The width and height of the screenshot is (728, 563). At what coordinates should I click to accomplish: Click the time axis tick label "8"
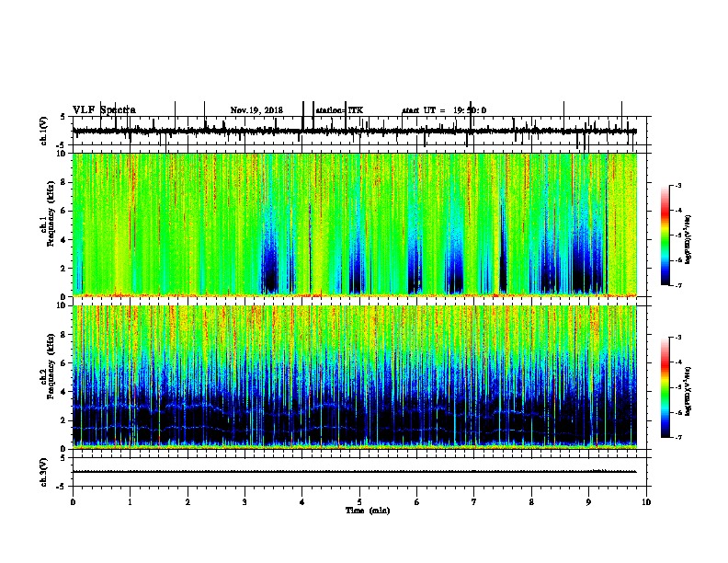pos(531,501)
